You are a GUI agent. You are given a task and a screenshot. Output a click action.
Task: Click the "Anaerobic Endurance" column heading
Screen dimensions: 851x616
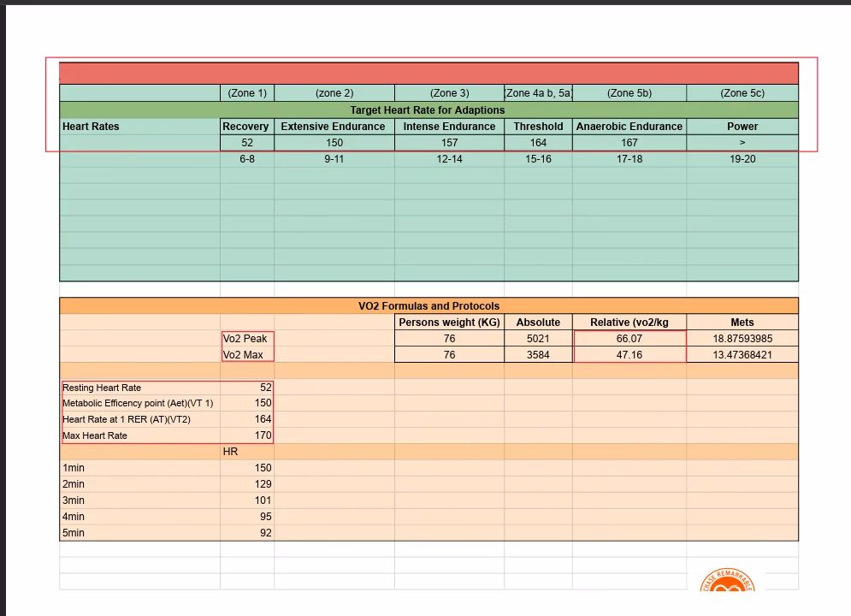[x=629, y=127]
